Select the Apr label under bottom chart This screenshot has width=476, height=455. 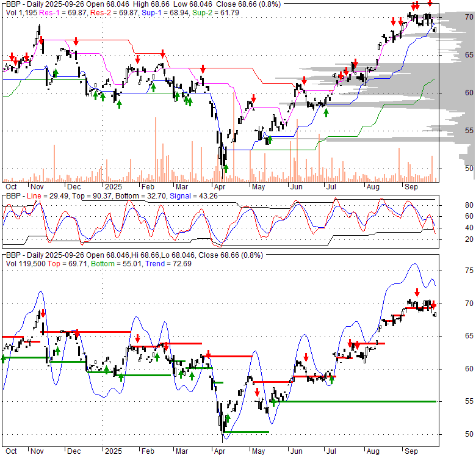click(220, 451)
